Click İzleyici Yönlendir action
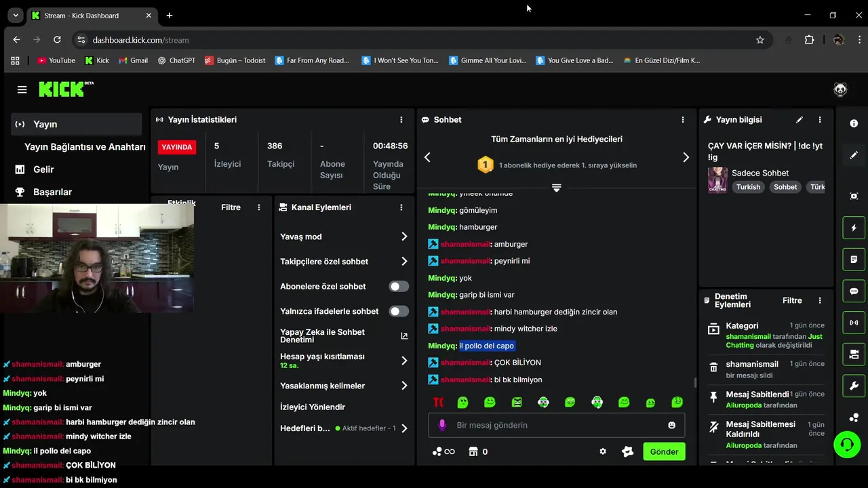868x488 pixels. click(x=313, y=407)
